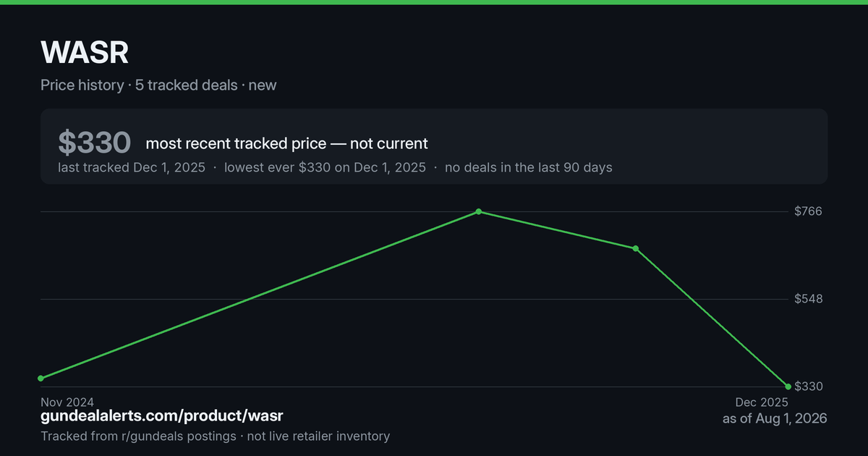This screenshot has height=456, width=868.
Task: Click the green top progress bar
Action: (434, 2)
